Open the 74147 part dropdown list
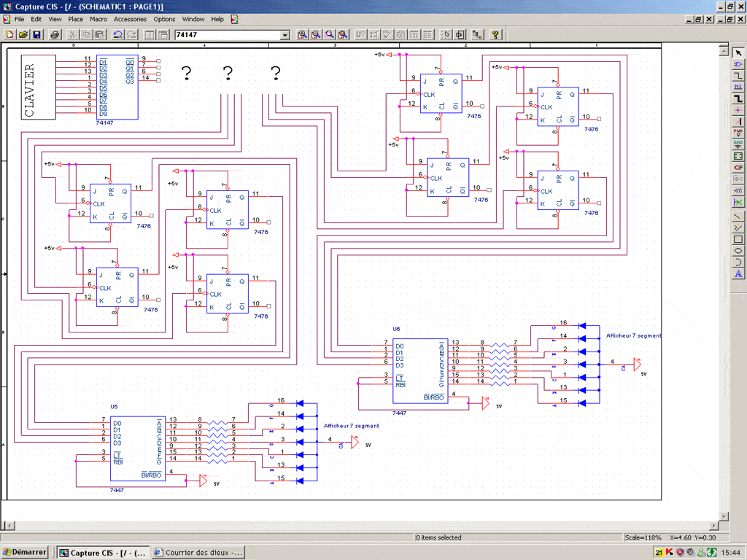This screenshot has width=747, height=560. click(285, 35)
